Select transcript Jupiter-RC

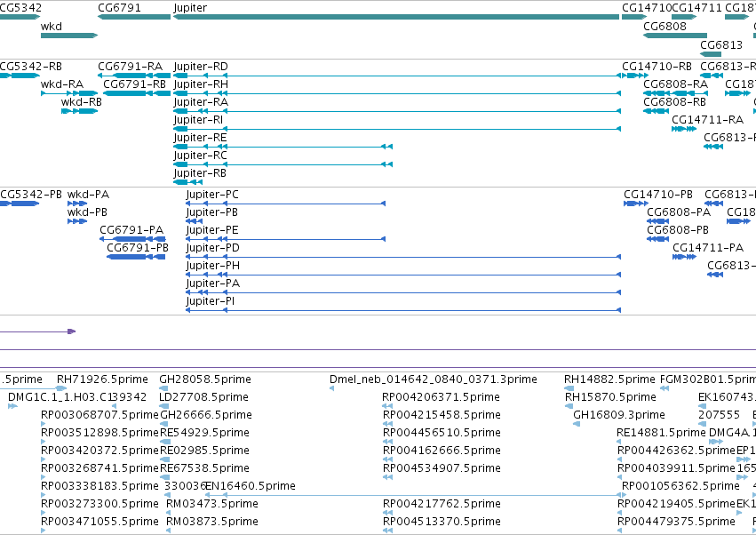click(283, 164)
